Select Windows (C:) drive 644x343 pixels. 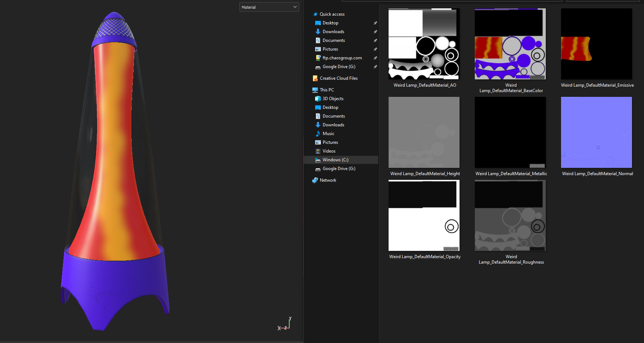click(335, 160)
